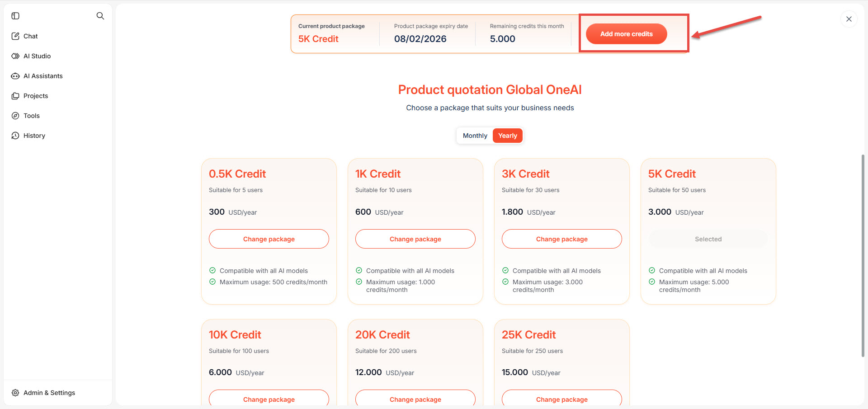Change package to 1K Credit

point(415,239)
